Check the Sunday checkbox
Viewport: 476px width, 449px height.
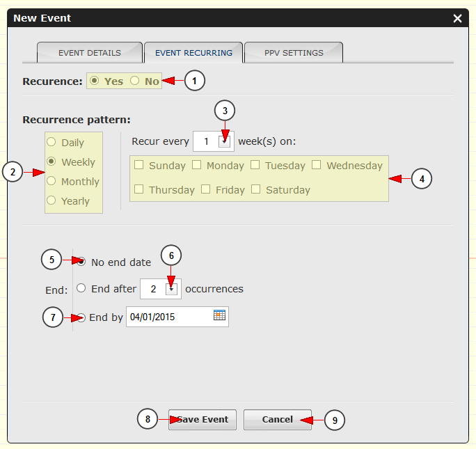click(138, 165)
